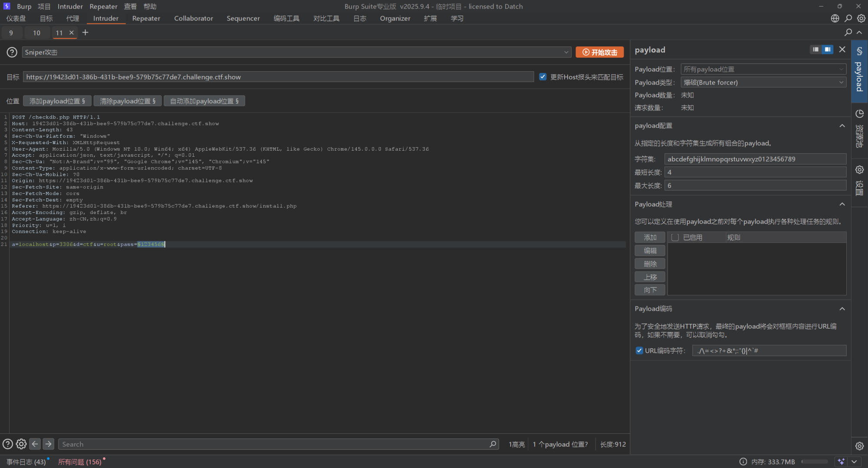The image size is (868, 468).
Task: Toggle the update Host header checkbox
Action: pyautogui.click(x=542, y=77)
